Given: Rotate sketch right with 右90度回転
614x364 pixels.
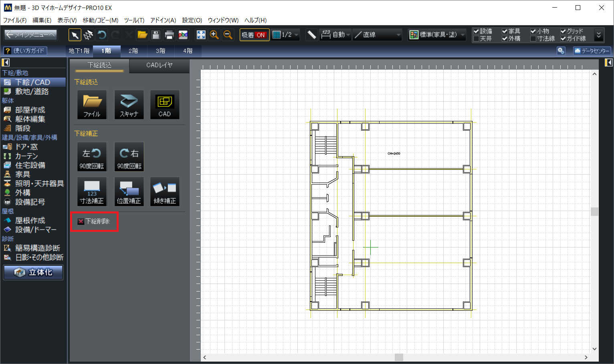Looking at the screenshot, I should (129, 157).
